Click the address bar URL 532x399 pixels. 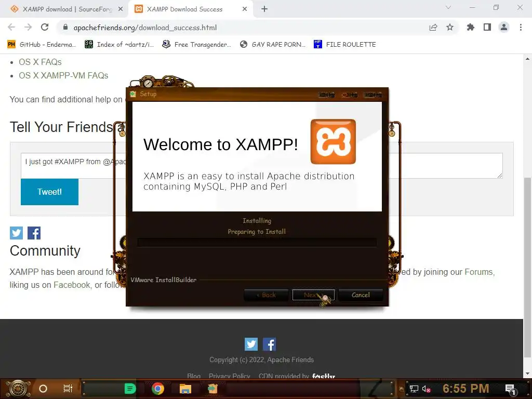tap(145, 28)
